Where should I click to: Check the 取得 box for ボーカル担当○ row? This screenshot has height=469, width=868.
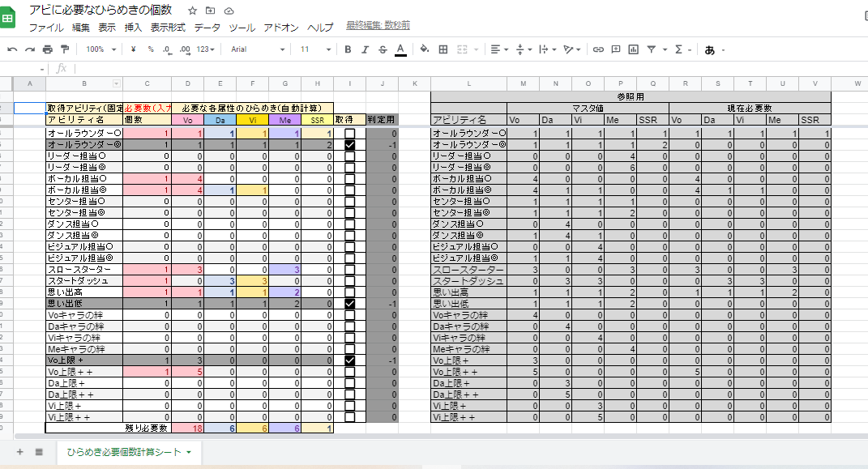pyautogui.click(x=349, y=179)
